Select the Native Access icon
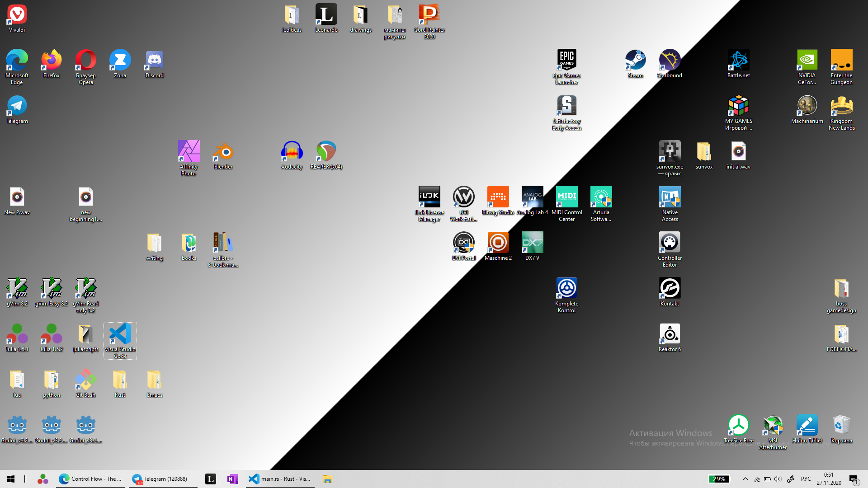Screen dimensions: 868x488 point(670,204)
